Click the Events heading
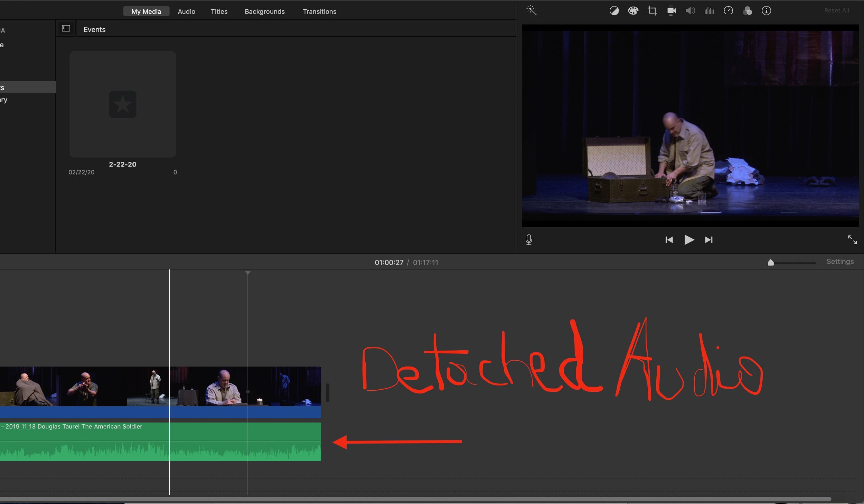This screenshot has width=864, height=504. pyautogui.click(x=94, y=30)
